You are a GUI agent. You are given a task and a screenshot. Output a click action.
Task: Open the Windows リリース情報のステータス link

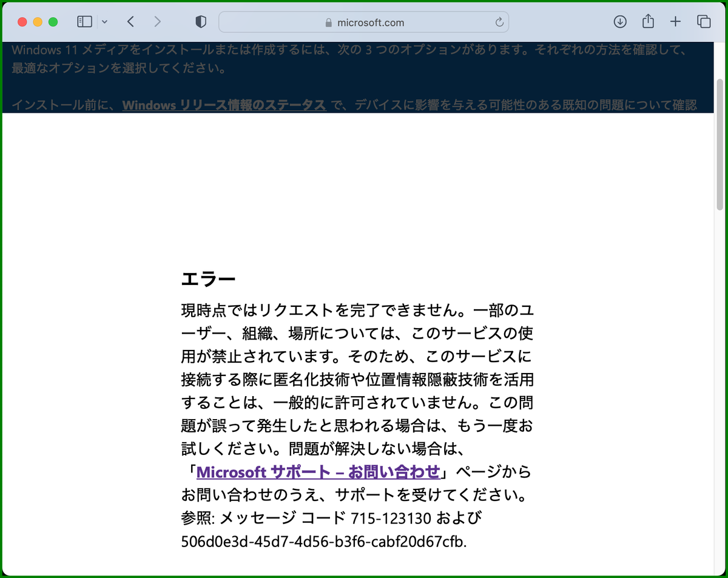pyautogui.click(x=224, y=105)
